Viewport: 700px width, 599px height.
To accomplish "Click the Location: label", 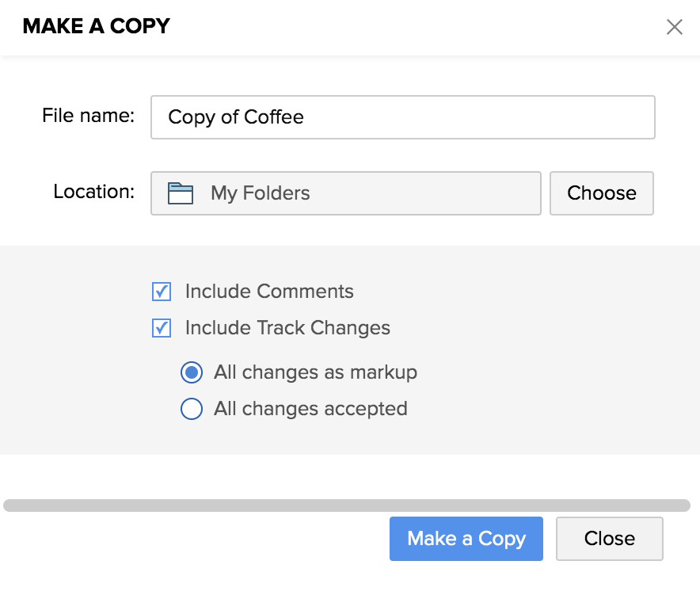I will (93, 192).
